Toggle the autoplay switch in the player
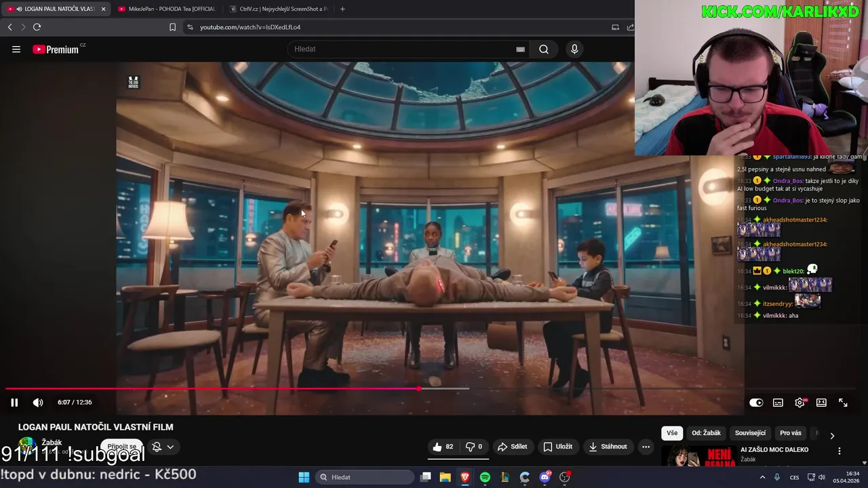Viewport: 868px width, 488px height. click(x=756, y=403)
